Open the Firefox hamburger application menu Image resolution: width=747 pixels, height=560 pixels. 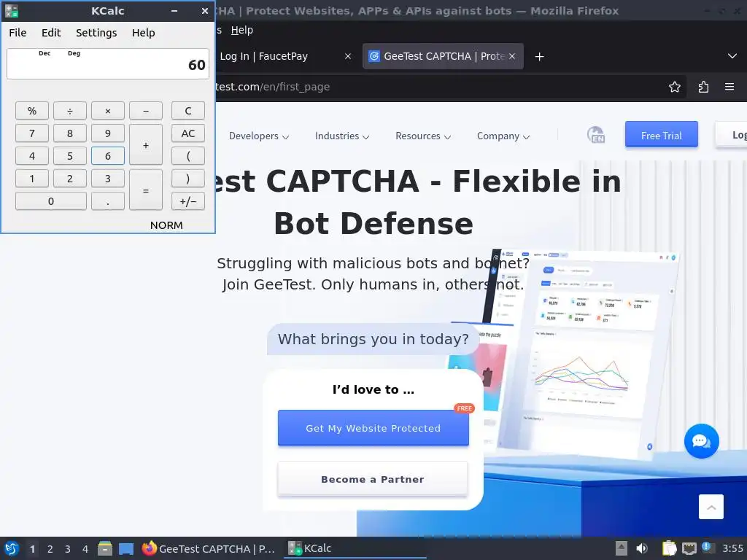click(x=729, y=87)
